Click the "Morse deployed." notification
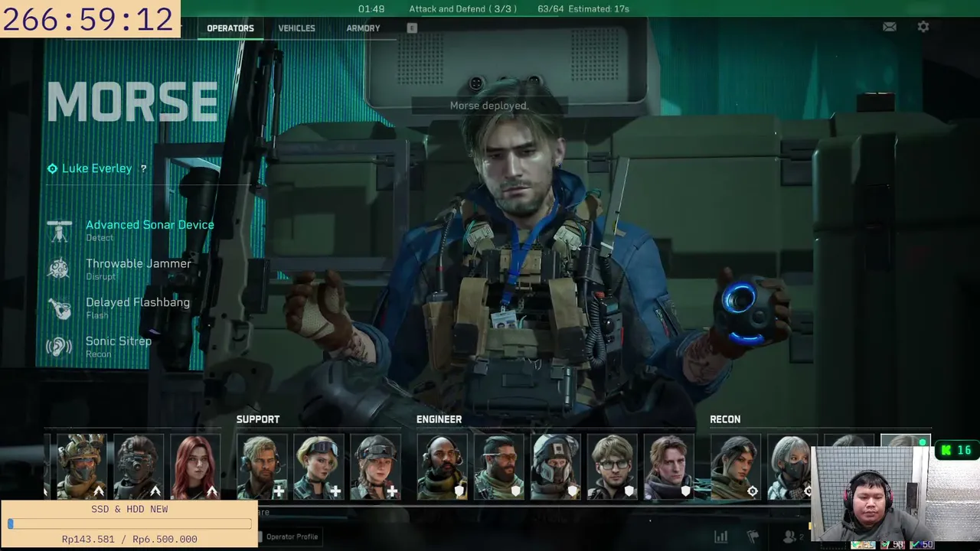 (489, 106)
